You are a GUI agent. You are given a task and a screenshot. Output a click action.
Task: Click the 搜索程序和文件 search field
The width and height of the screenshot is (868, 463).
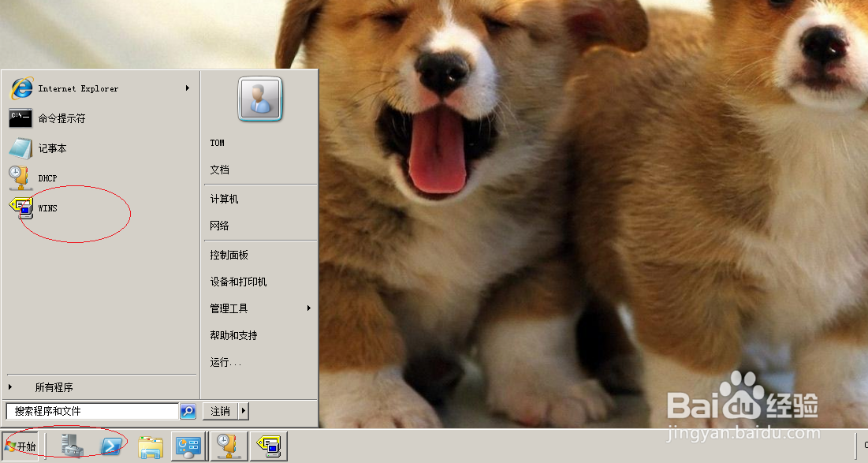click(x=92, y=411)
